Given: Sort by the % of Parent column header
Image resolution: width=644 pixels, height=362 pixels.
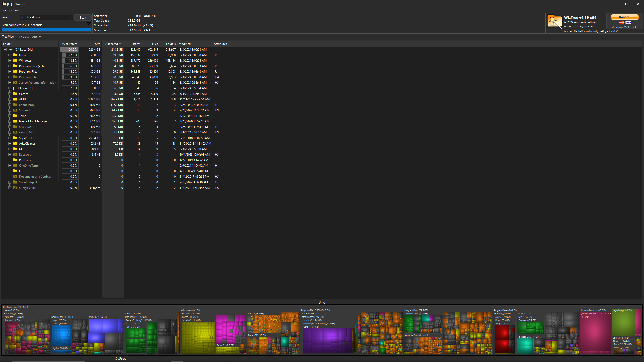Looking at the screenshot, I should pos(69,44).
